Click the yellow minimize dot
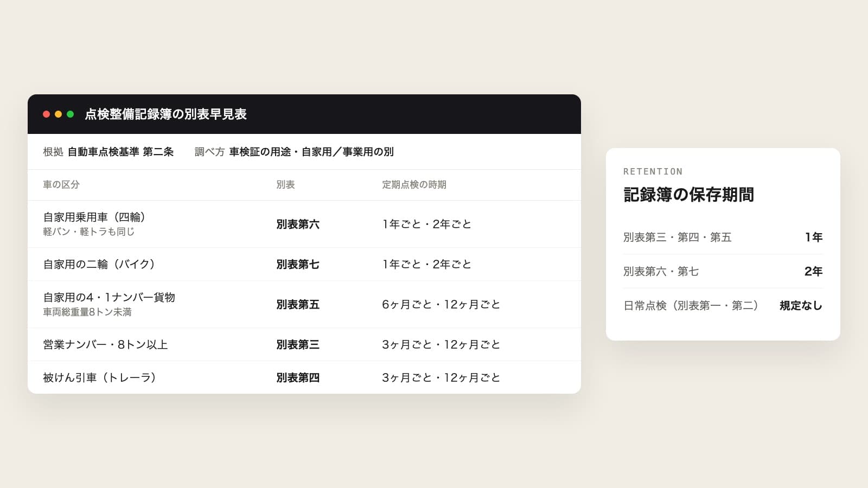Screen dimensions: 868x488 pyautogui.click(x=59, y=114)
